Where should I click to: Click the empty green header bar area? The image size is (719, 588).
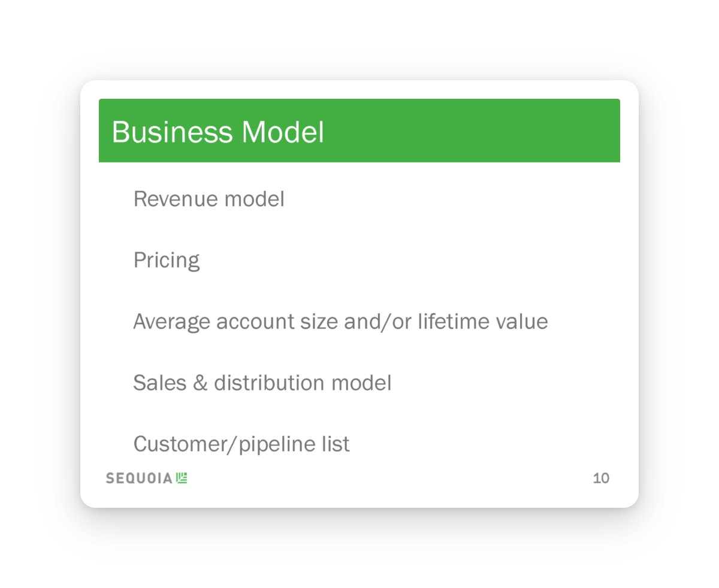479,131
